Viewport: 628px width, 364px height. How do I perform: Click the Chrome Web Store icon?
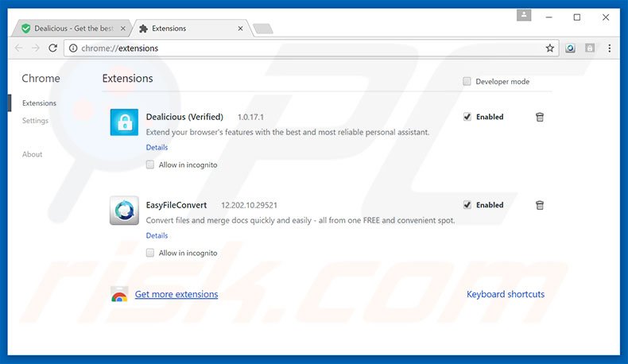(x=119, y=294)
